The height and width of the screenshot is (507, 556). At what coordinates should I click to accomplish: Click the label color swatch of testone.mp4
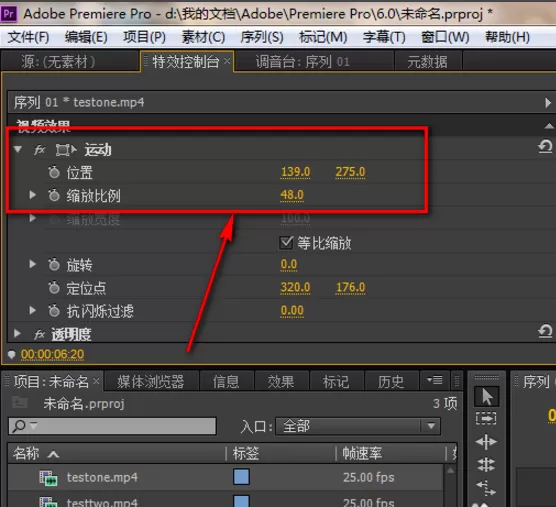pyautogui.click(x=241, y=477)
